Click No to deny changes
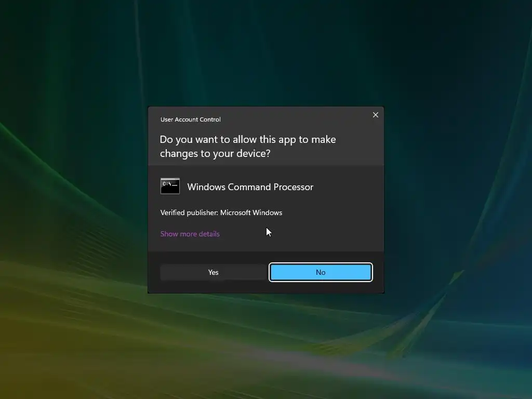Screen dimensions: 532x399 click(x=321, y=272)
